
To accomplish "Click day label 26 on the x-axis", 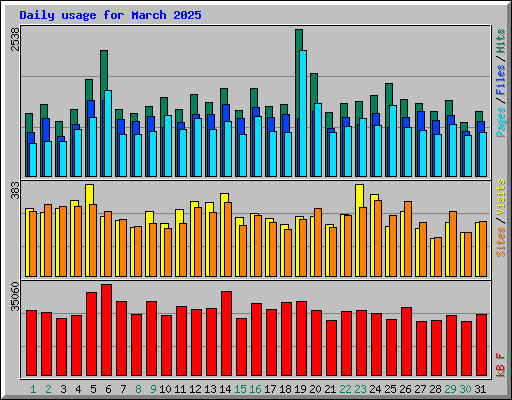I will [x=405, y=389].
